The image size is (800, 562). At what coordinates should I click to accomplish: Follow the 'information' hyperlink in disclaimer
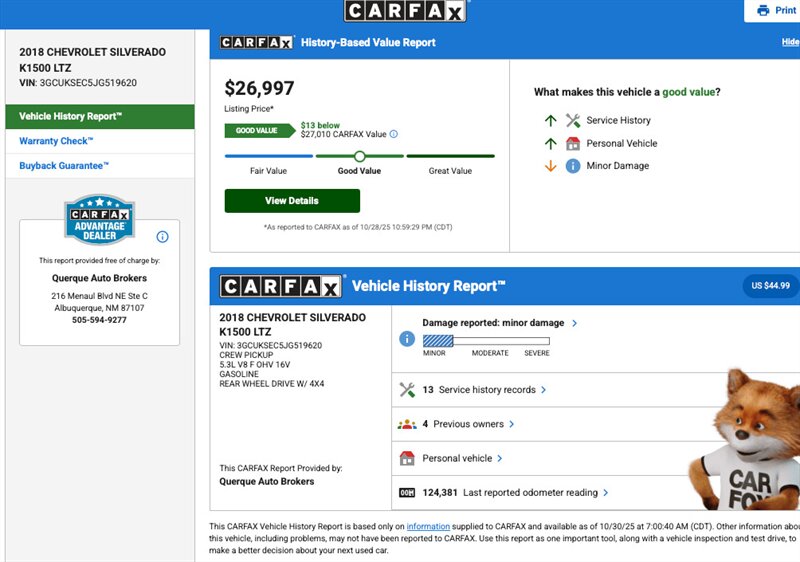(428, 526)
